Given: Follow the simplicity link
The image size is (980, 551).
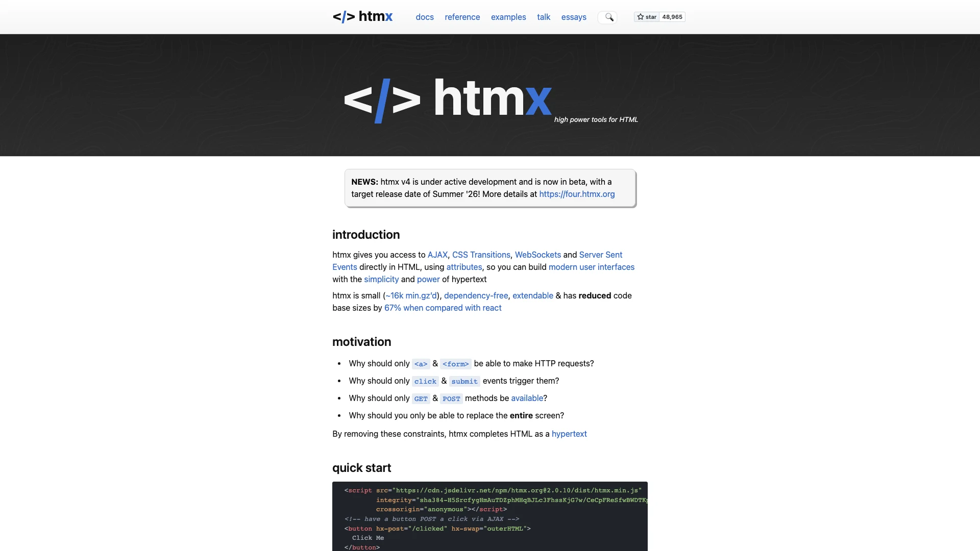Looking at the screenshot, I should (381, 279).
